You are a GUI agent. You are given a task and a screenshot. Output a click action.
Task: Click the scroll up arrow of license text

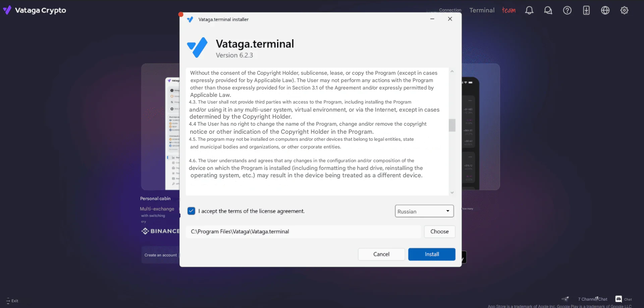452,71
